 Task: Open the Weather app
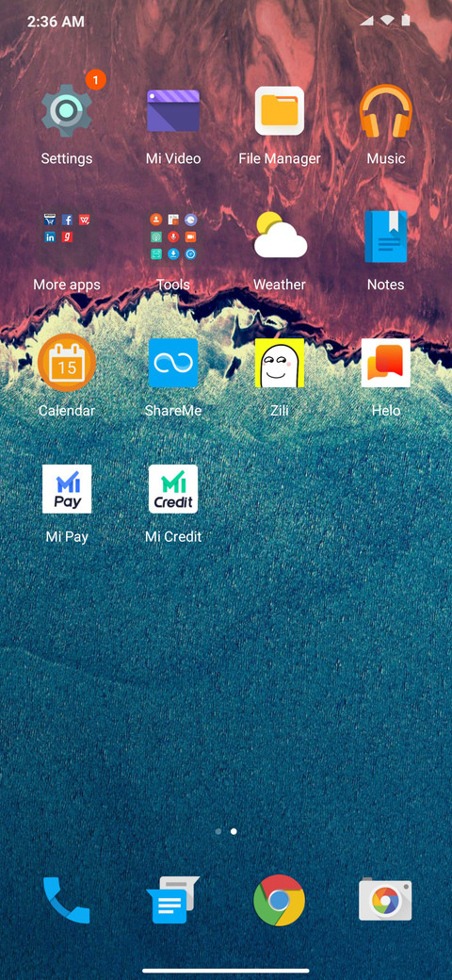click(280, 235)
